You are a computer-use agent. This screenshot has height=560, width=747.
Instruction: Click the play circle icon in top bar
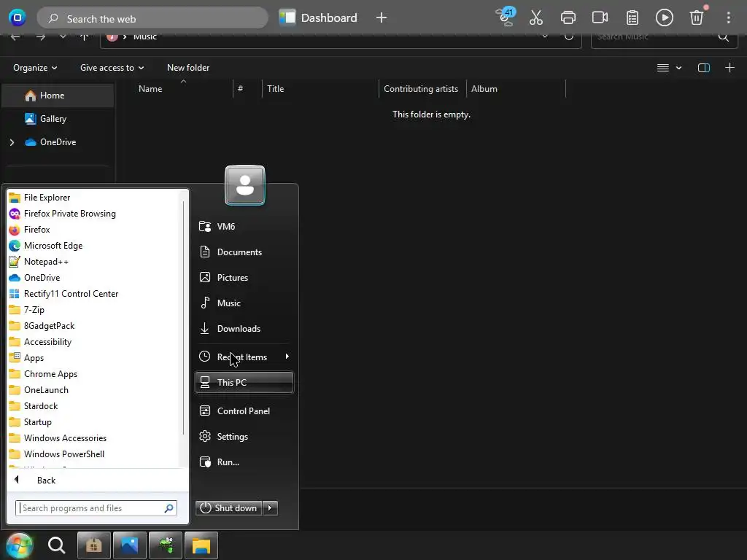[x=664, y=17]
